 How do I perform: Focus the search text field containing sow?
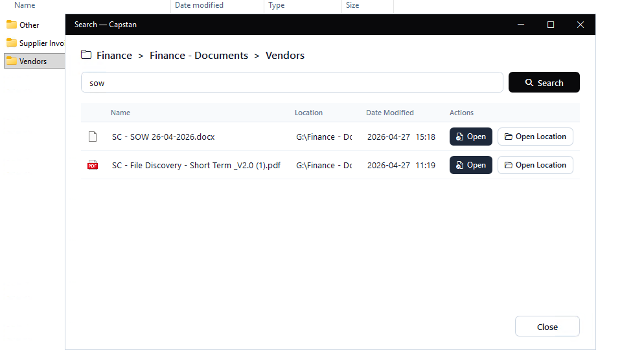pyautogui.click(x=292, y=83)
